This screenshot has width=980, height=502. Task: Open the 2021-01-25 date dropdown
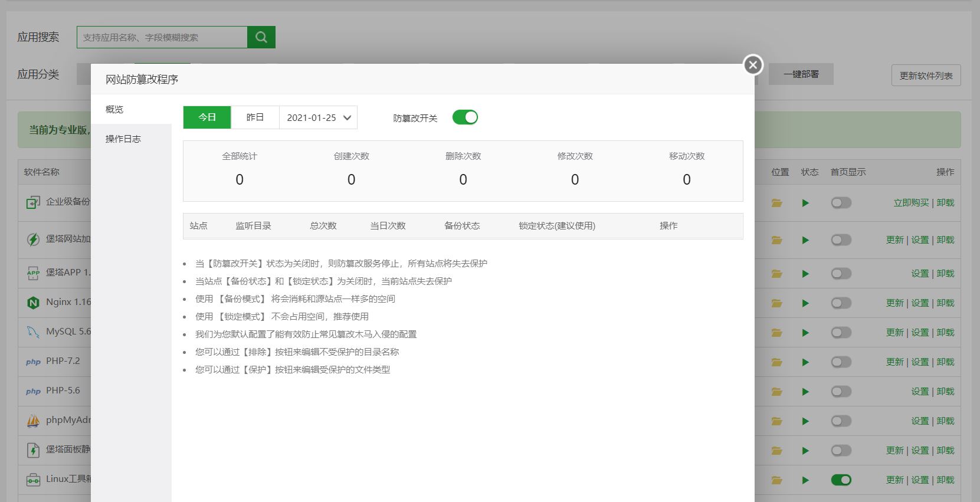(x=318, y=117)
